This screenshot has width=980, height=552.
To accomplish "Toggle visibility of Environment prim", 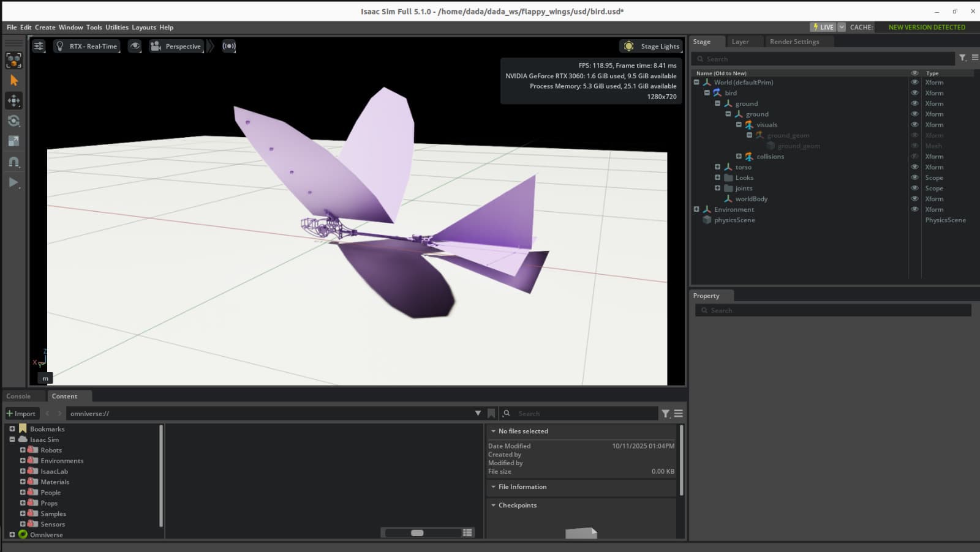I will coord(914,209).
